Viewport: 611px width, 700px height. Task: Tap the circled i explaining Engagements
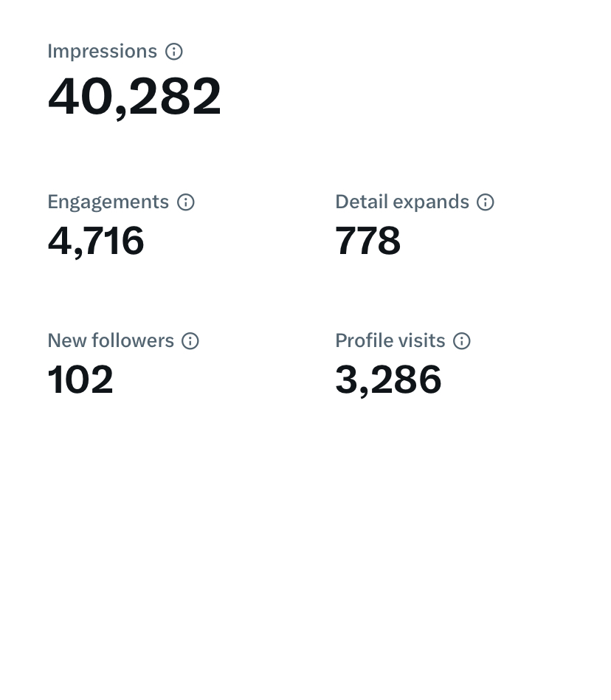click(x=185, y=202)
